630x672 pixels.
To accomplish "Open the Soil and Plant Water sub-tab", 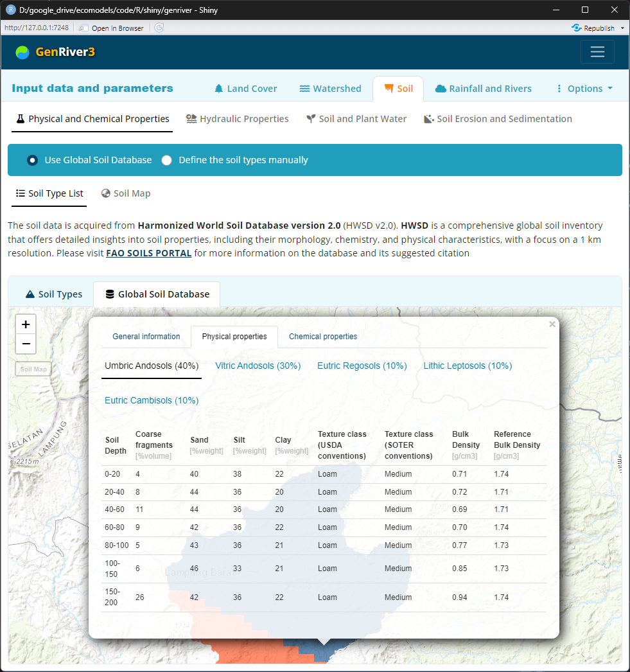I will [x=356, y=119].
